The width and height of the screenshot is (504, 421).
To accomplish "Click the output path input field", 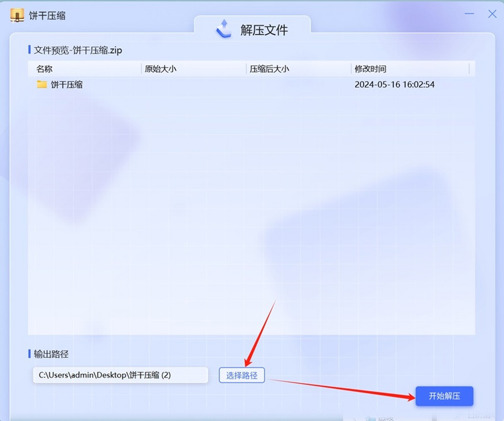I will click(121, 375).
